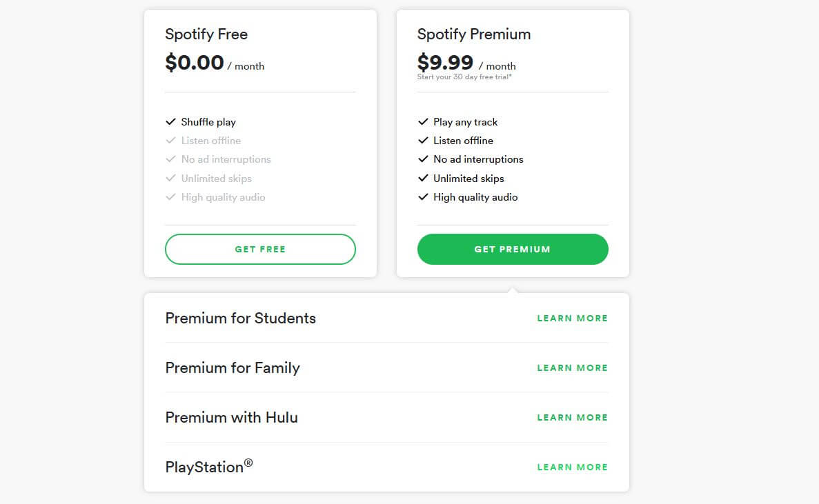Click the grayed checkmark next to Listen offline

pos(170,140)
